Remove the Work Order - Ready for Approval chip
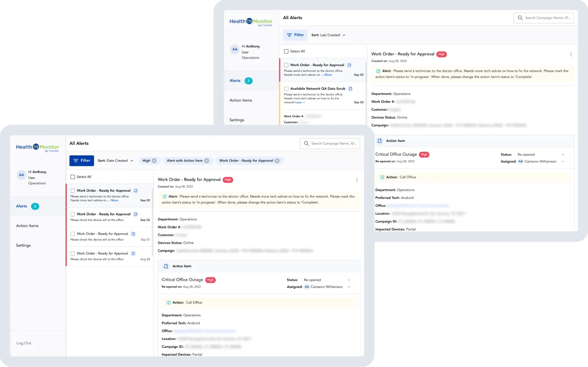 pos(277,161)
